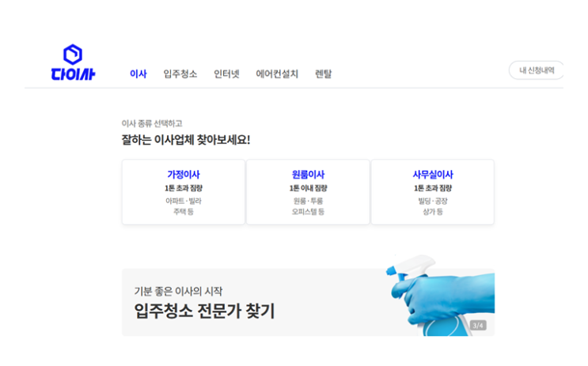The width and height of the screenshot is (588, 366).
Task: Go to the 인터넷 menu tab
Action: (226, 74)
